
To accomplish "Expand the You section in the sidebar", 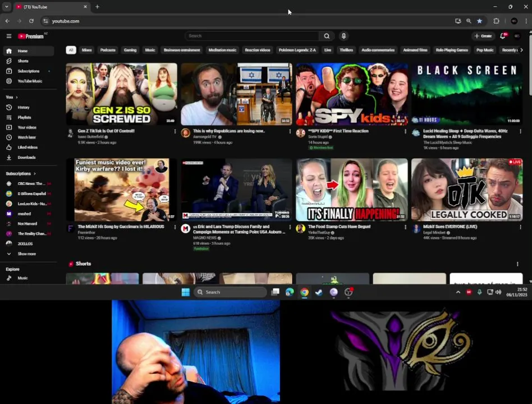I will (x=12, y=97).
